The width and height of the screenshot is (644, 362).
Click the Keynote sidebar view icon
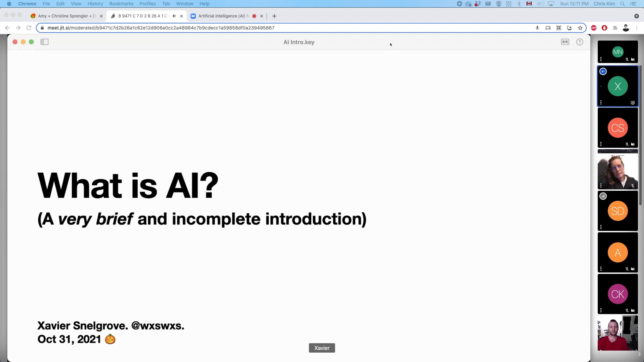(x=44, y=42)
